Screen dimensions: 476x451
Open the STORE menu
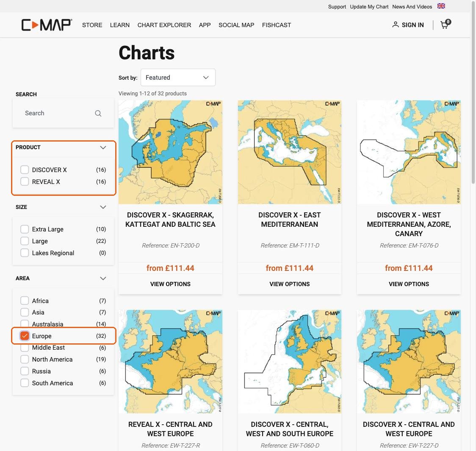coord(92,25)
